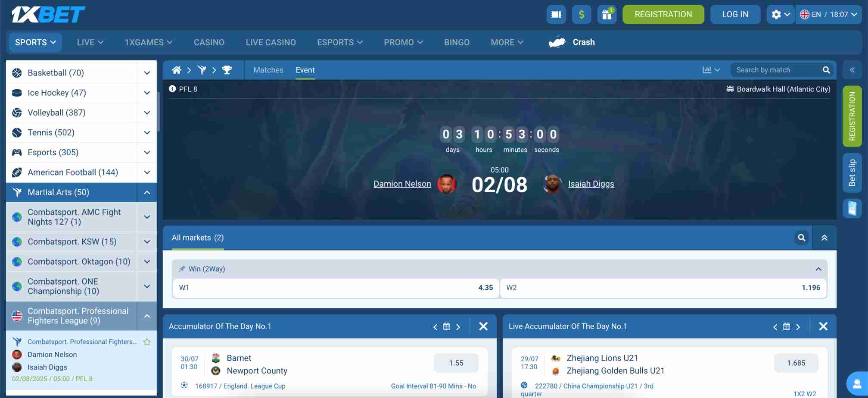Click the home breadcrumb icon
868x398 pixels.
tap(176, 70)
